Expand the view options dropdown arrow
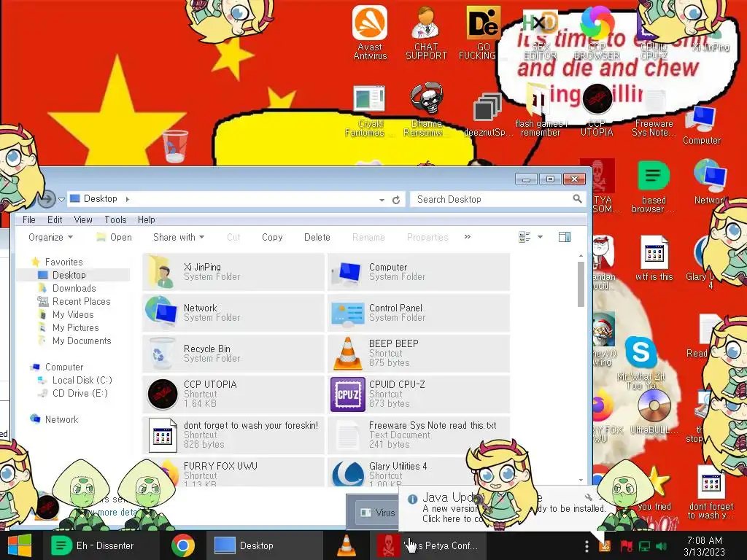 541,237
